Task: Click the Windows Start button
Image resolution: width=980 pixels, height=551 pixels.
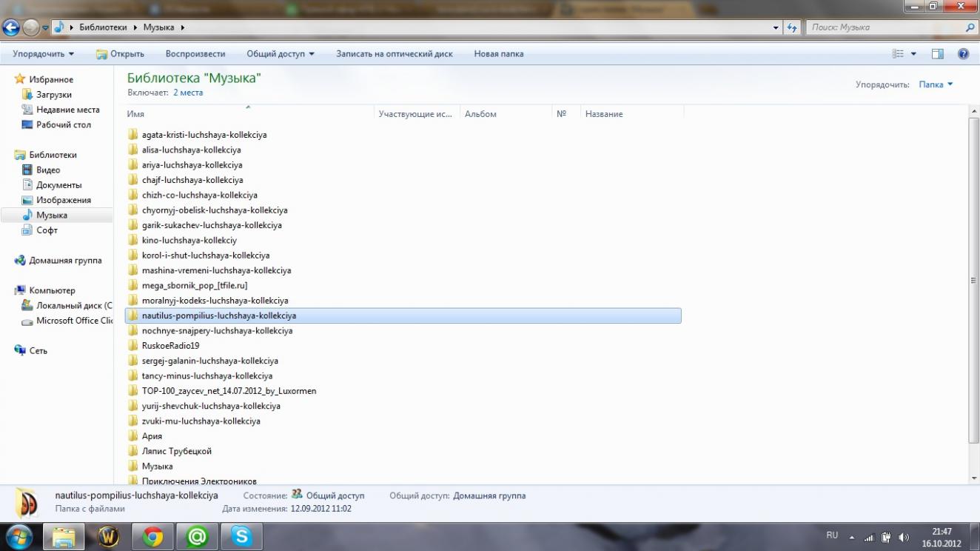Action: coord(19,536)
